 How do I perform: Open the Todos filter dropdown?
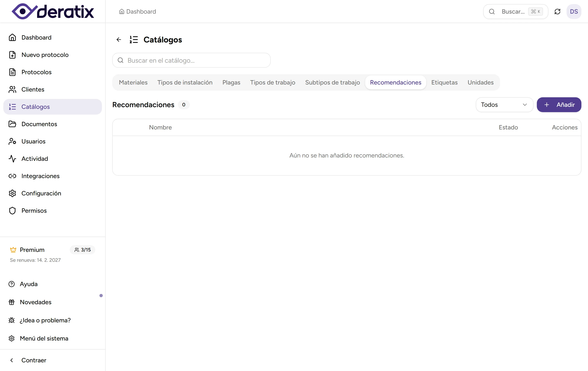pos(504,105)
